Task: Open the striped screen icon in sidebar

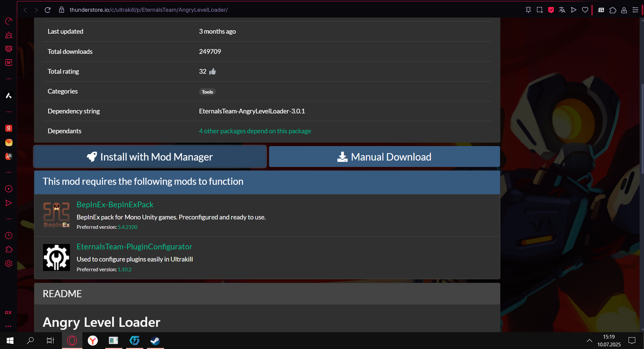Action: coord(9,49)
